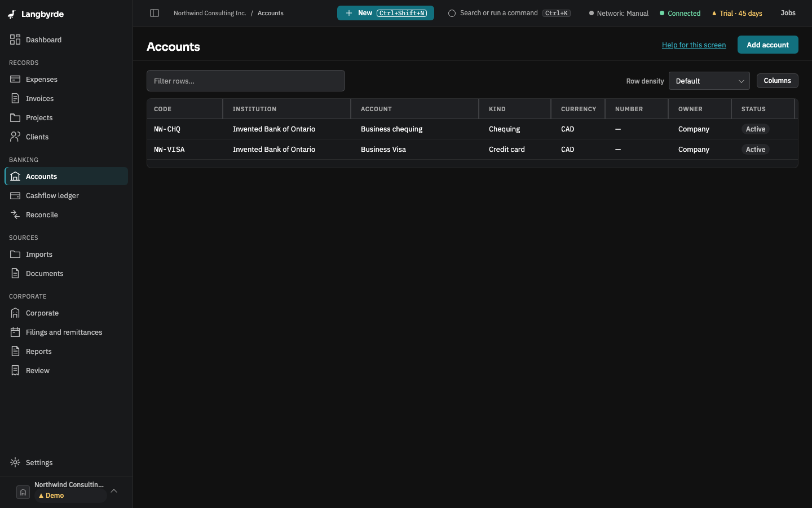
Task: Click the Reports document icon
Action: [x=15, y=351]
